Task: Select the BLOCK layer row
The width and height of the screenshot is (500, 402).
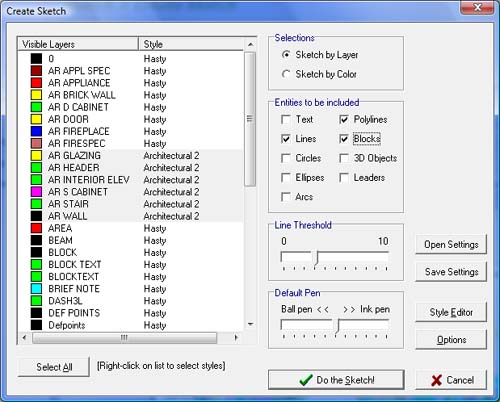Action: point(131,252)
